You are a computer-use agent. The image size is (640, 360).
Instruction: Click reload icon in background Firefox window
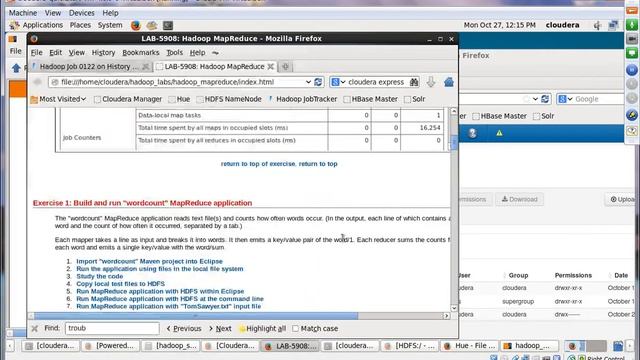click(x=545, y=99)
